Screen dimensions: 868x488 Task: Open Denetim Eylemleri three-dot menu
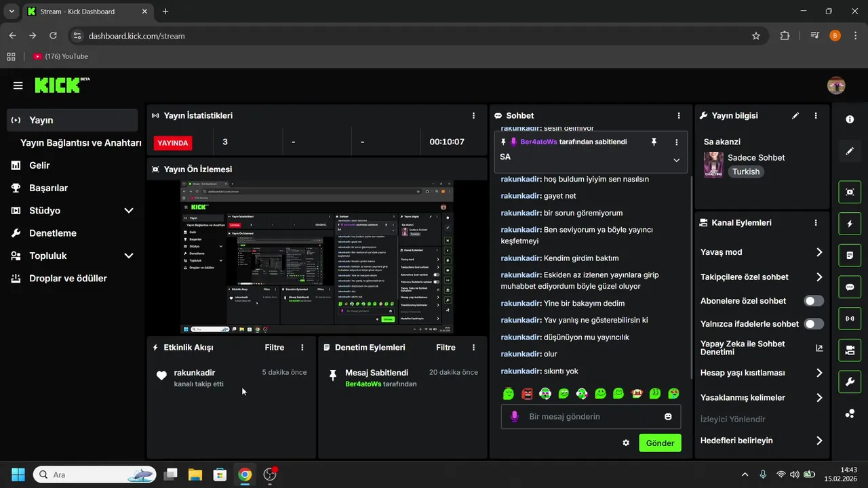(473, 347)
